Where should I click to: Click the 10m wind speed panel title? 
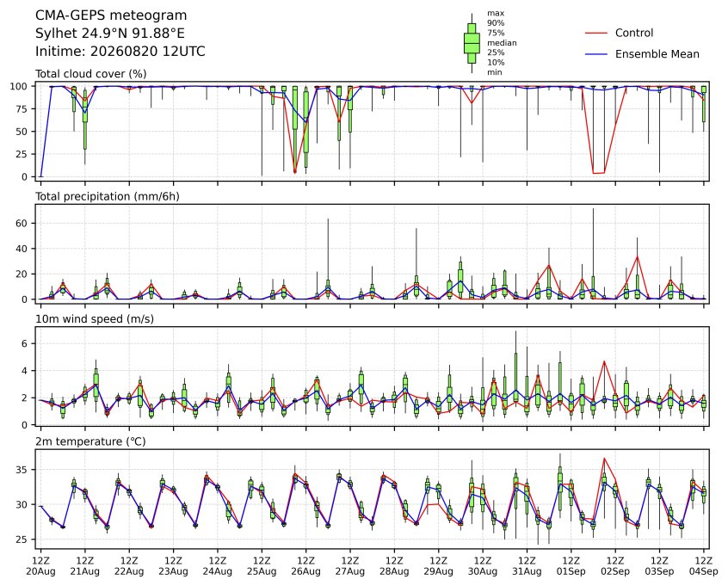coord(95,319)
